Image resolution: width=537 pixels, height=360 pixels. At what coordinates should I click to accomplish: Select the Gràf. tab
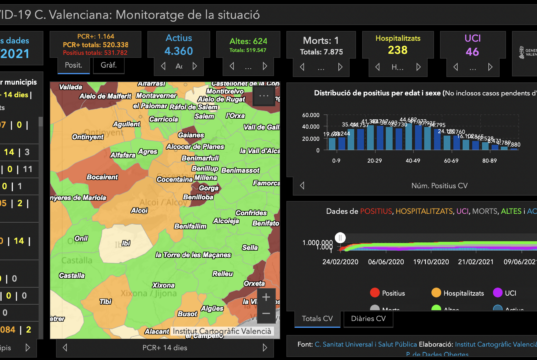[x=109, y=65]
